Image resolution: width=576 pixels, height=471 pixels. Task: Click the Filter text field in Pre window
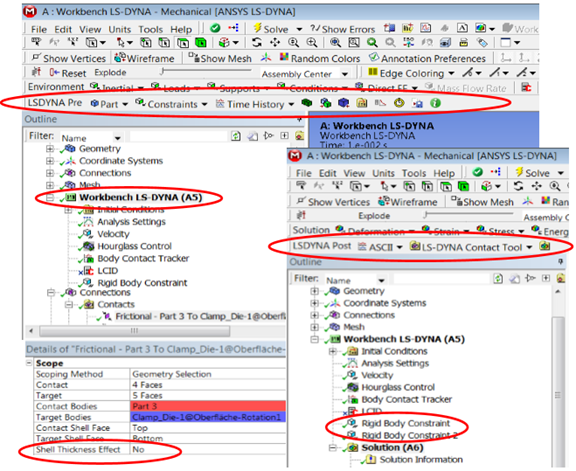coord(178,136)
